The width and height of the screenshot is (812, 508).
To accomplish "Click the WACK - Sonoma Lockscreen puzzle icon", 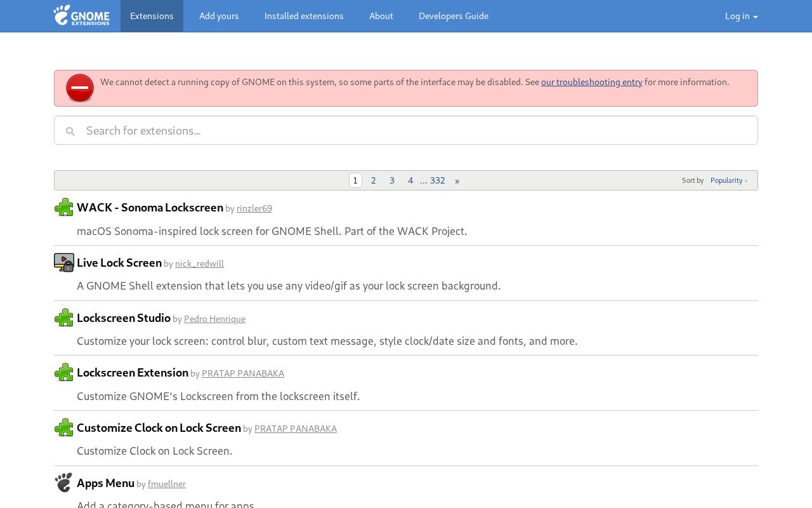I will [64, 207].
